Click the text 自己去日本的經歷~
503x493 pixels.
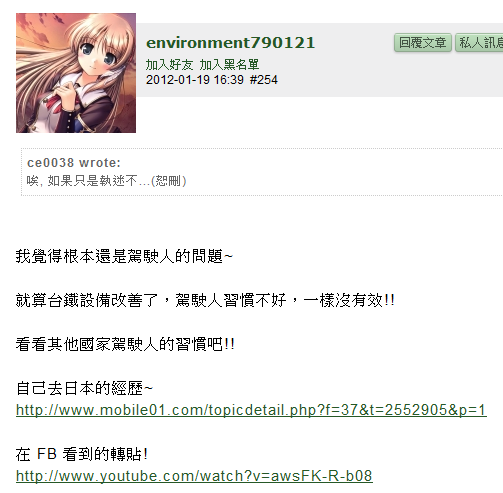click(x=84, y=388)
